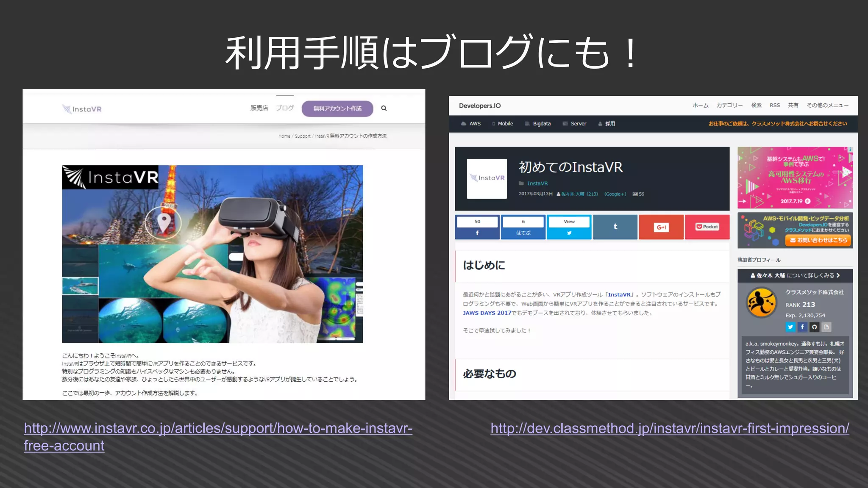868x488 pixels.
Task: Open the RSS menu item
Action: click(775, 105)
